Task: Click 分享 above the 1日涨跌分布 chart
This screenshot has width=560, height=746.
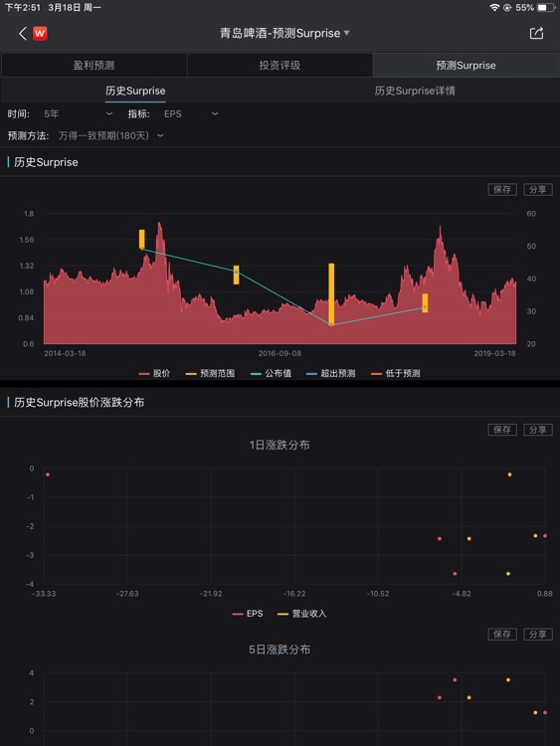Action: [x=538, y=430]
